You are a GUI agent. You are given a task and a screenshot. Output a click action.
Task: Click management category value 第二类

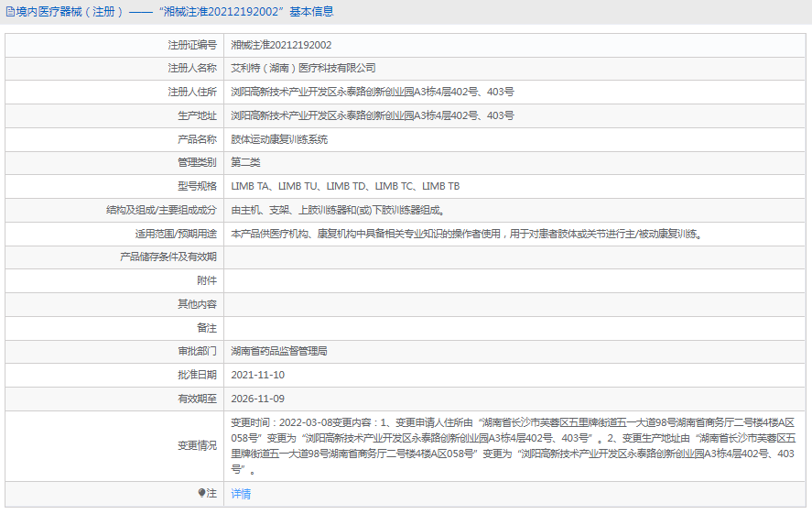pyautogui.click(x=245, y=162)
